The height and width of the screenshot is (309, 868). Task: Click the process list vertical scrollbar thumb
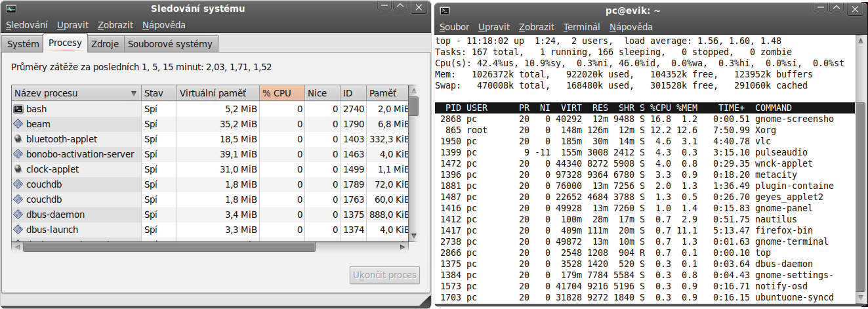[414, 106]
